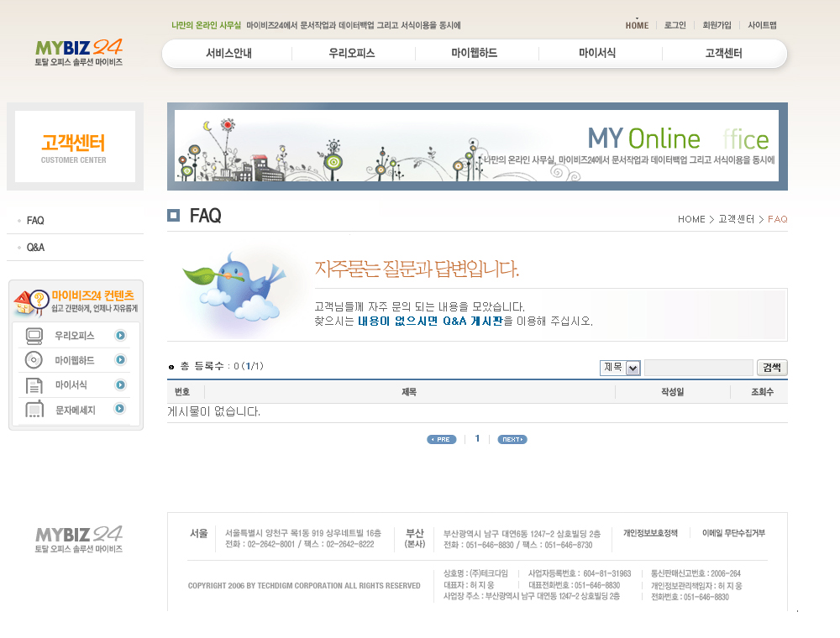Click the arrow icon next to 문자메세지
The height and width of the screenshot is (638, 840).
121,409
